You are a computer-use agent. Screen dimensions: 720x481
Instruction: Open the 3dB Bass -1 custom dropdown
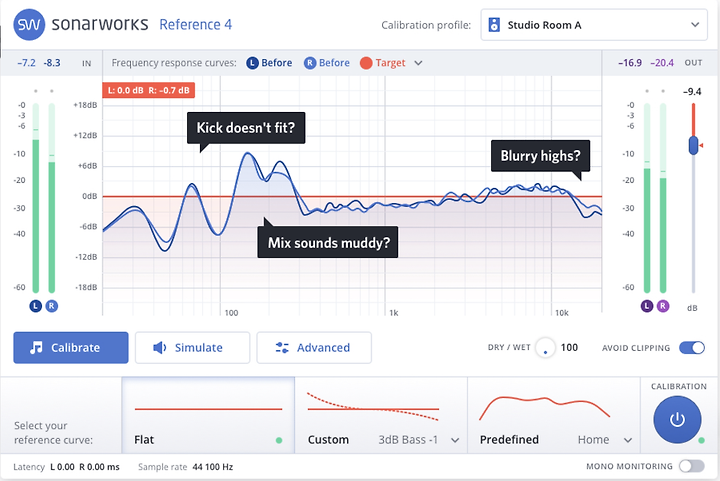tap(418, 440)
